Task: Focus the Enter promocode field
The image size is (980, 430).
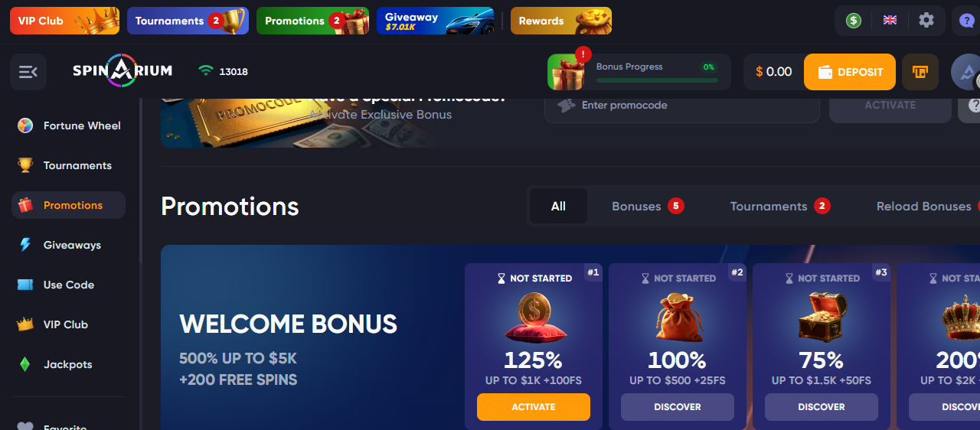Action: pos(682,106)
